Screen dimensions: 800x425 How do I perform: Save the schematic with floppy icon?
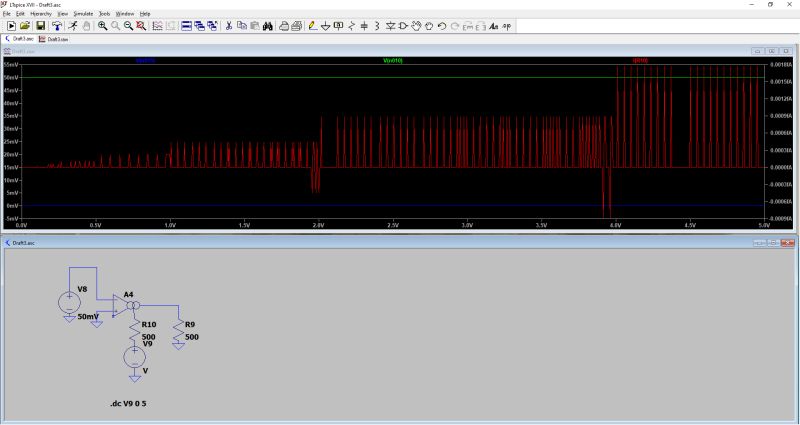[40, 26]
